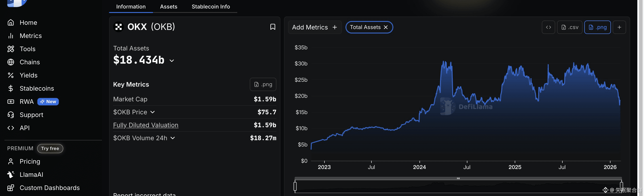Expand the $OKB Volume 24h dropdown

click(172, 138)
